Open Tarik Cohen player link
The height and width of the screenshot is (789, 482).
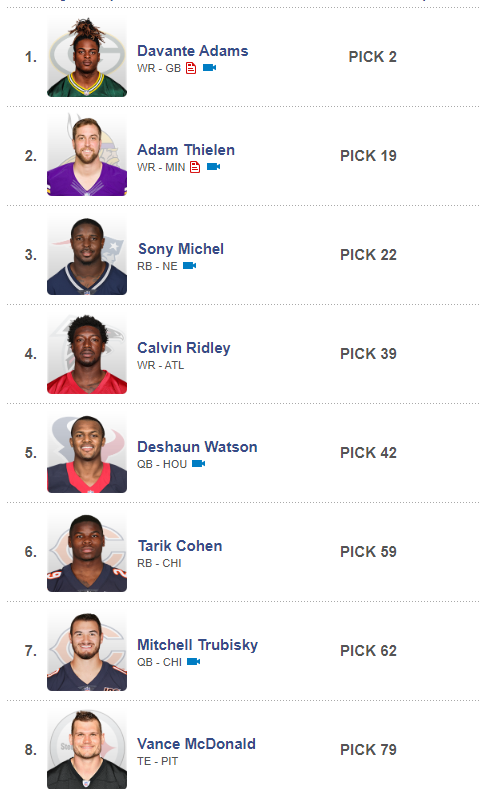[180, 546]
